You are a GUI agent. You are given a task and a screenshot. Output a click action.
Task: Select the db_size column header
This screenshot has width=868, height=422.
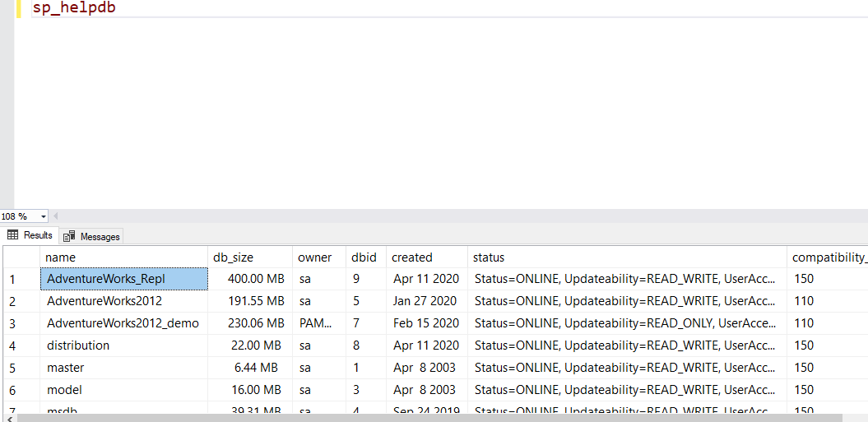coord(250,257)
